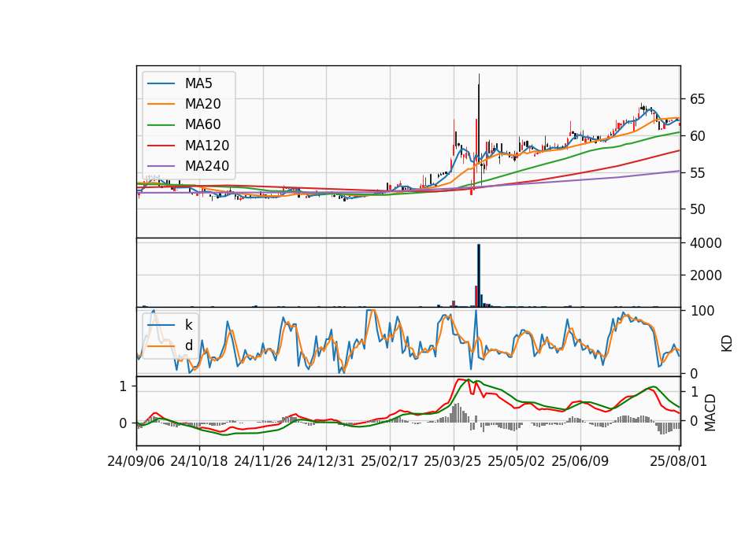Viewport: 756px width, 543px height.
Task: Click the price axis value 60
Action: pyautogui.click(x=697, y=136)
